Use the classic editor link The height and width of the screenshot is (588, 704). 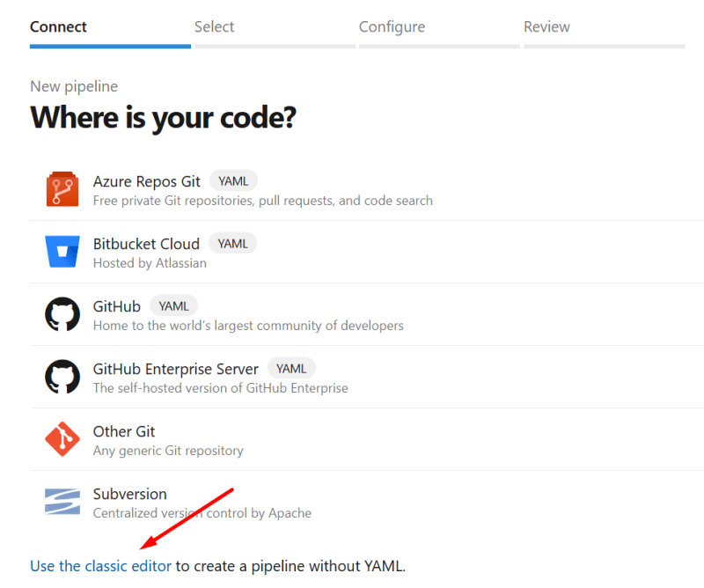click(100, 566)
